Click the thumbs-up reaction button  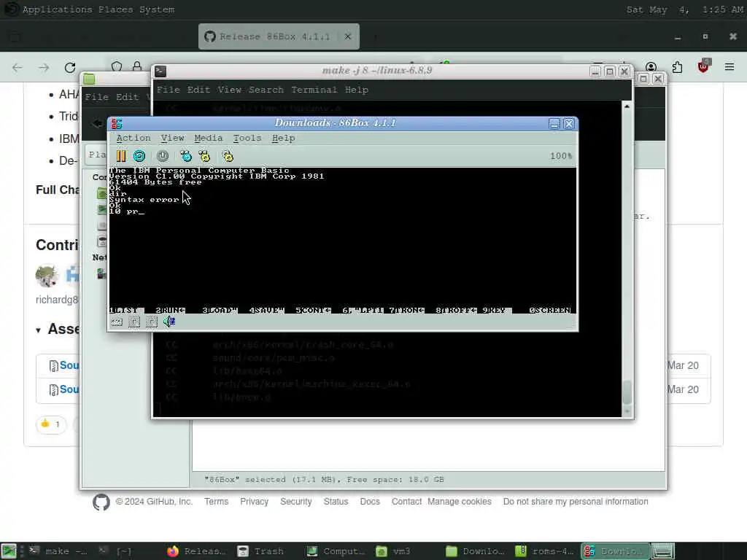(51, 424)
